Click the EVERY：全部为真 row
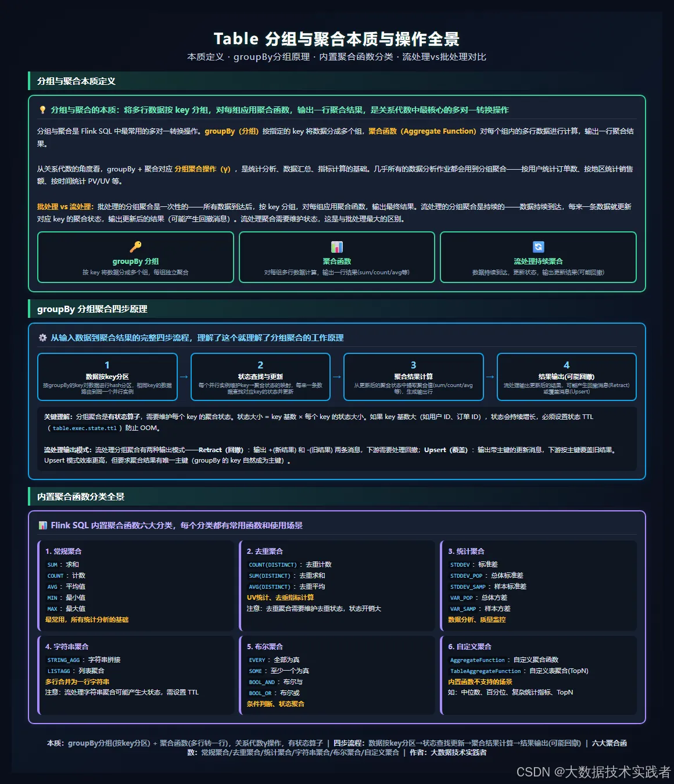The height and width of the screenshot is (784, 674). click(274, 660)
